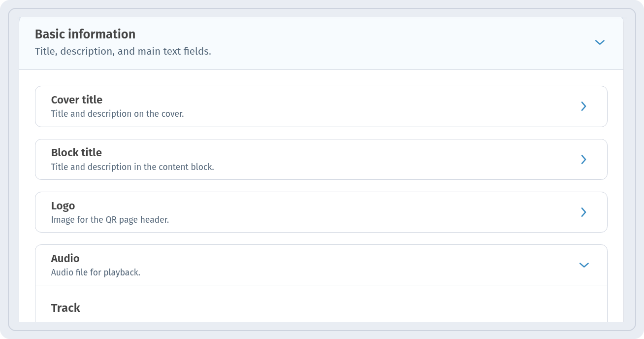The height and width of the screenshot is (339, 644).
Task: Click the "Logo" label
Action: [63, 205]
